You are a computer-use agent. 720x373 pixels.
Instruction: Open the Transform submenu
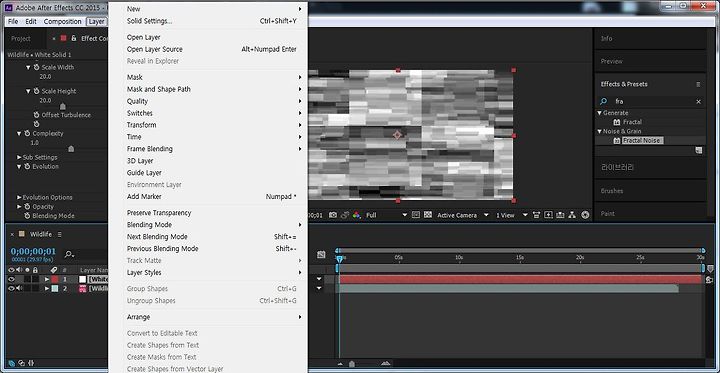click(208, 125)
